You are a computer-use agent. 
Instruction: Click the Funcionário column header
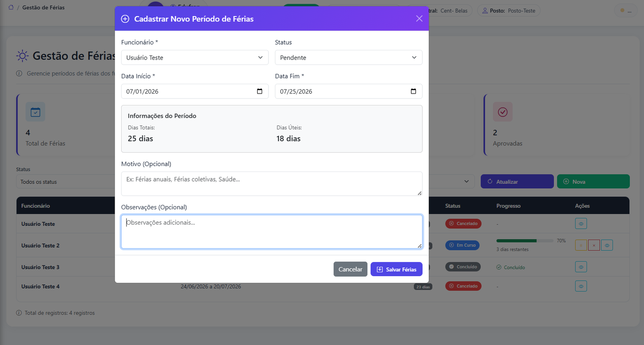coord(35,206)
